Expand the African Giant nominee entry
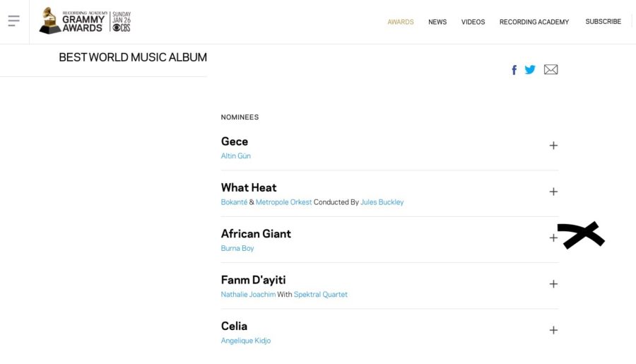The height and width of the screenshot is (364, 636). point(553,237)
